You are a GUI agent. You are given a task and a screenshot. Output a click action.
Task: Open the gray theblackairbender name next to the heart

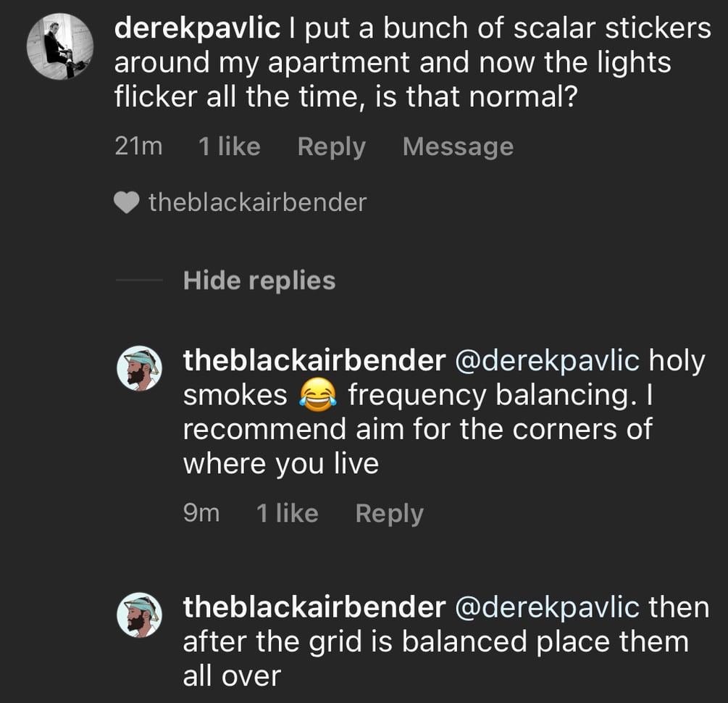[257, 203]
